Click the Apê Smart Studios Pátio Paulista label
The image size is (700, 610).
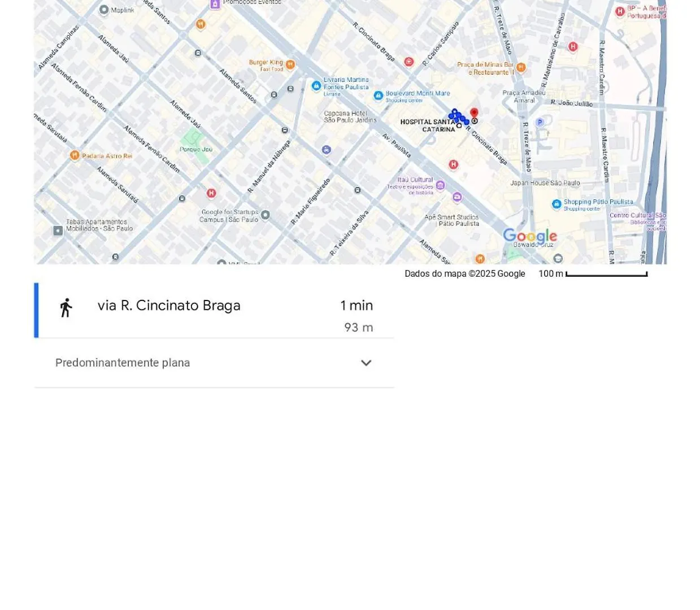coord(451,220)
